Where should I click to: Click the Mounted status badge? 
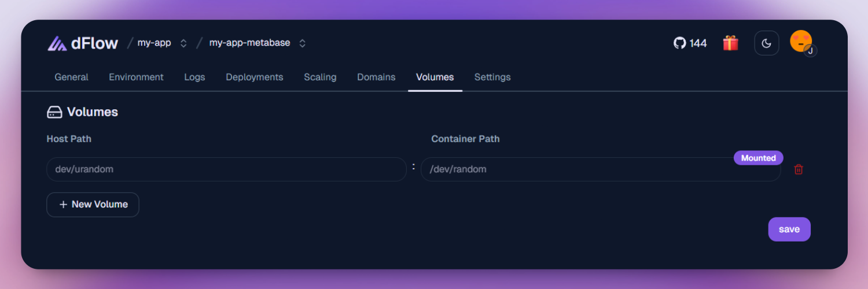pos(758,158)
